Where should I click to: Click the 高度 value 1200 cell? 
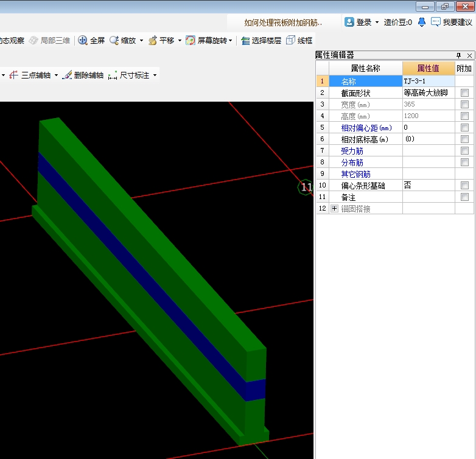click(429, 116)
